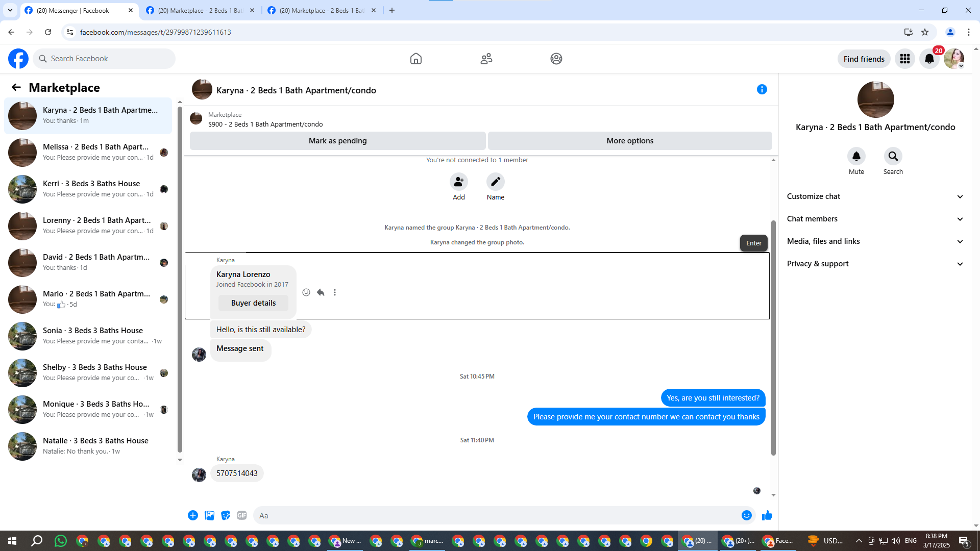Image resolution: width=980 pixels, height=551 pixels.
Task: Open more options for Karyna Lorenzo message
Action: coord(335,292)
